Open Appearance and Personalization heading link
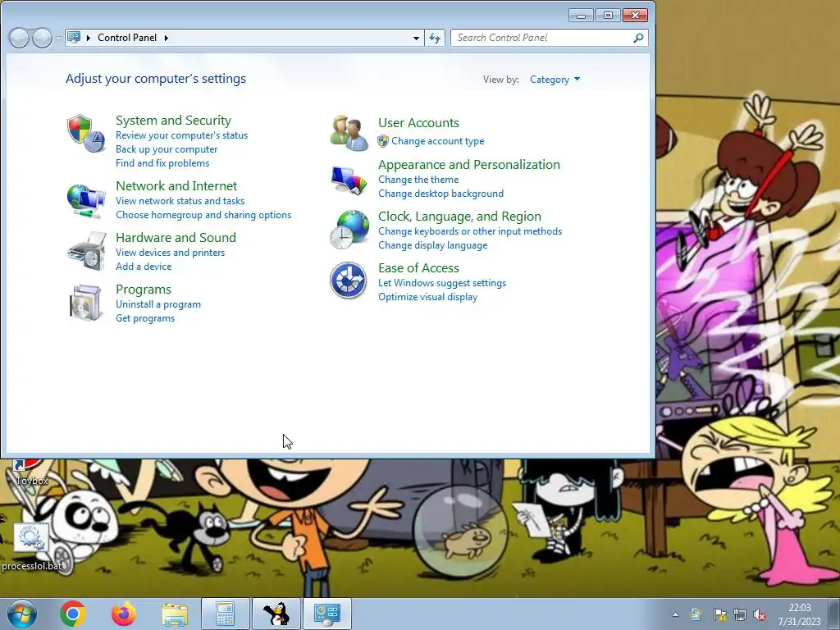The width and height of the screenshot is (840, 630). 468,164
